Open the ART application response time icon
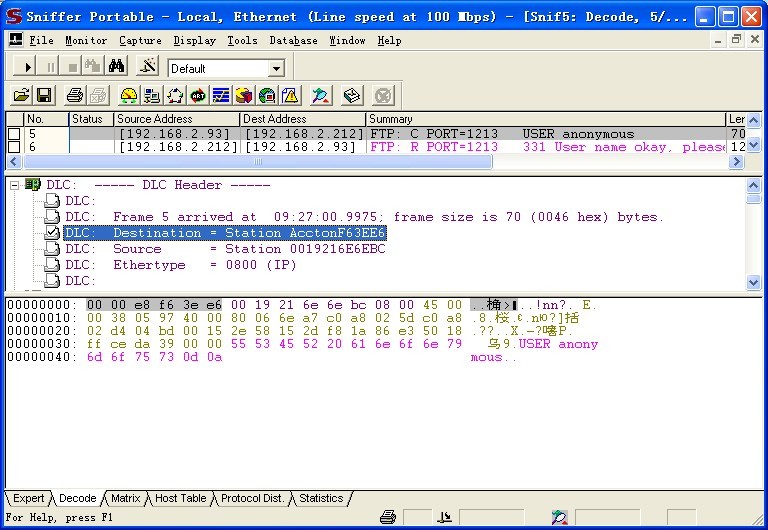 [x=198, y=95]
